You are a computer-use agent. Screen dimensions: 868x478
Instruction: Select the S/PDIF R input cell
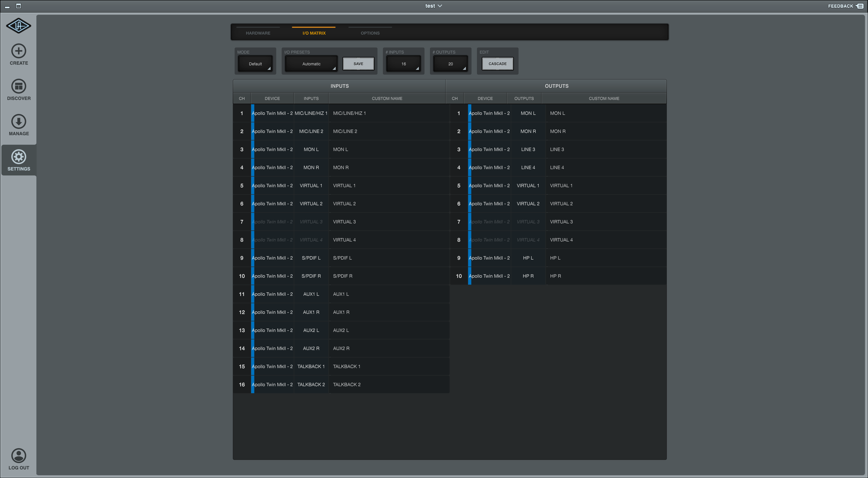click(x=311, y=276)
